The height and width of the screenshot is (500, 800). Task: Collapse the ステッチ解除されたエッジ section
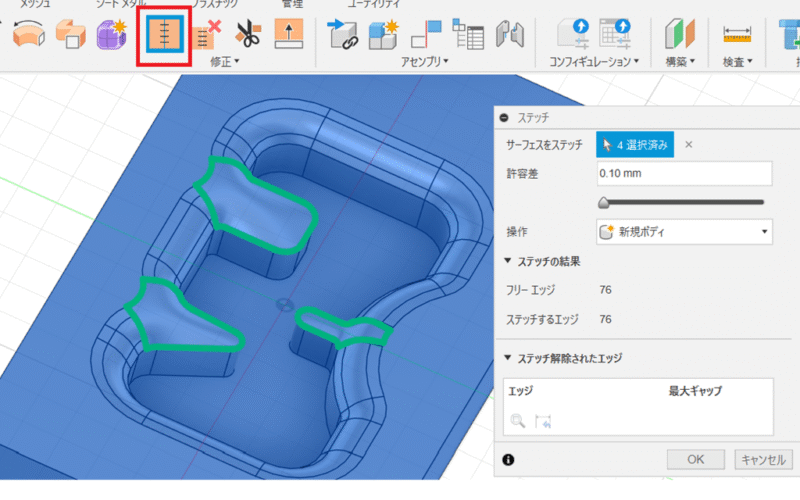click(511, 357)
